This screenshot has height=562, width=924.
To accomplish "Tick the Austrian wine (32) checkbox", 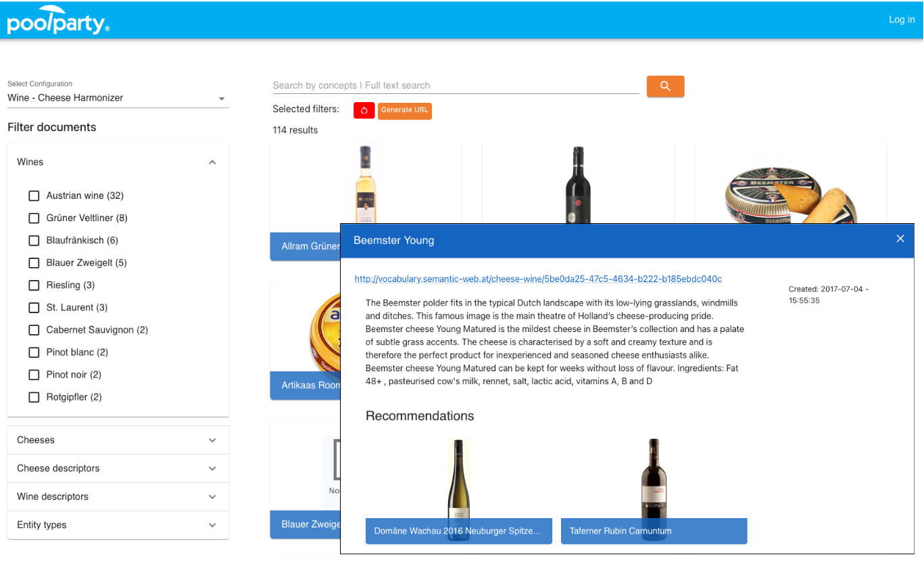I will (34, 195).
